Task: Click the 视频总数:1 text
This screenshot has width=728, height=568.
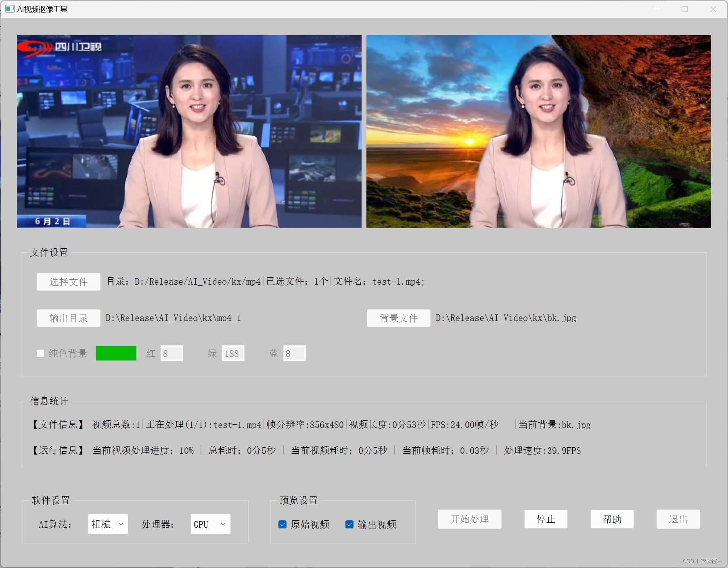Action: click(116, 425)
